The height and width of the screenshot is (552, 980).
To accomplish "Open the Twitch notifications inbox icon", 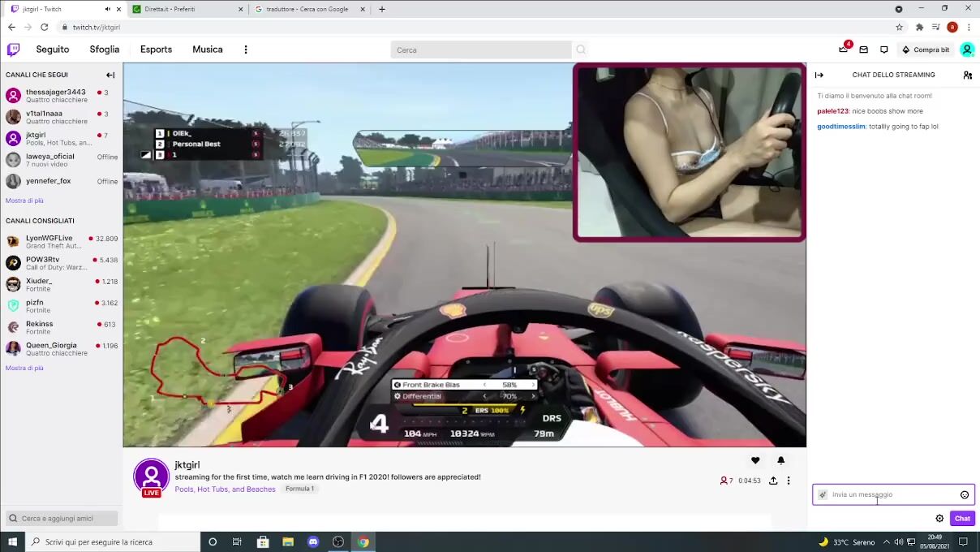I will (x=863, y=50).
